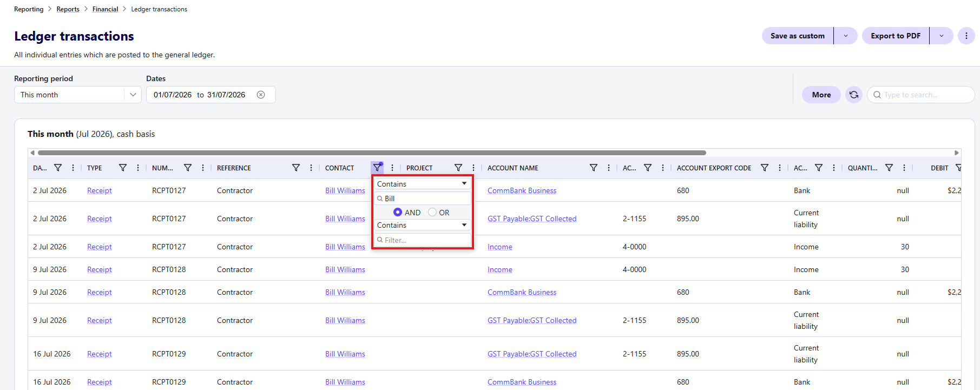Click the Export to PDF button

tap(896, 36)
